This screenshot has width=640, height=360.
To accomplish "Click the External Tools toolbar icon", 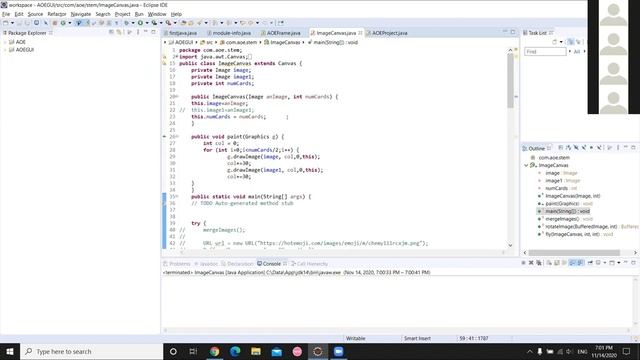I will point(168,23).
